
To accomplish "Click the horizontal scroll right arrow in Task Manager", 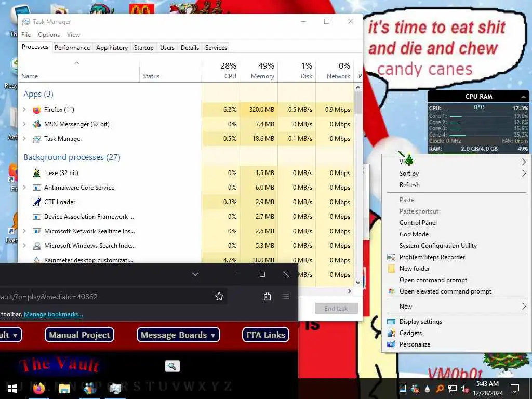I will (x=350, y=291).
